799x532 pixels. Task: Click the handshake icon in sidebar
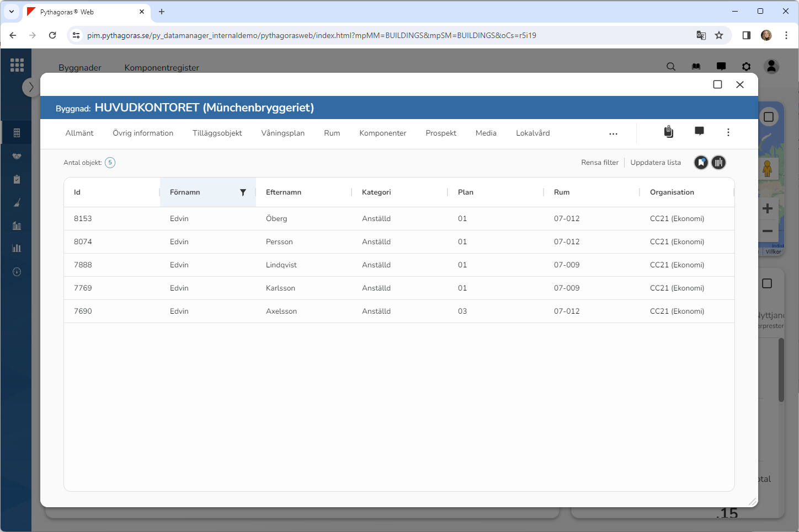click(x=17, y=157)
